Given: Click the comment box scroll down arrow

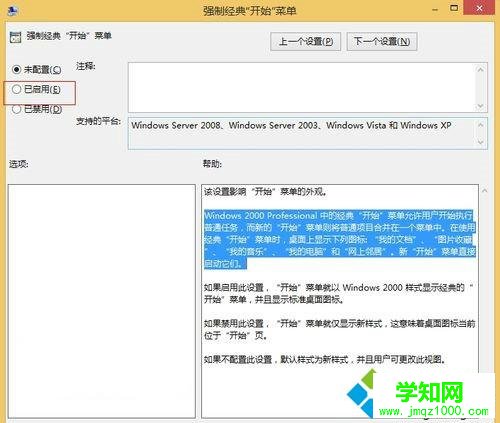Looking at the screenshot, I should click(x=480, y=106).
